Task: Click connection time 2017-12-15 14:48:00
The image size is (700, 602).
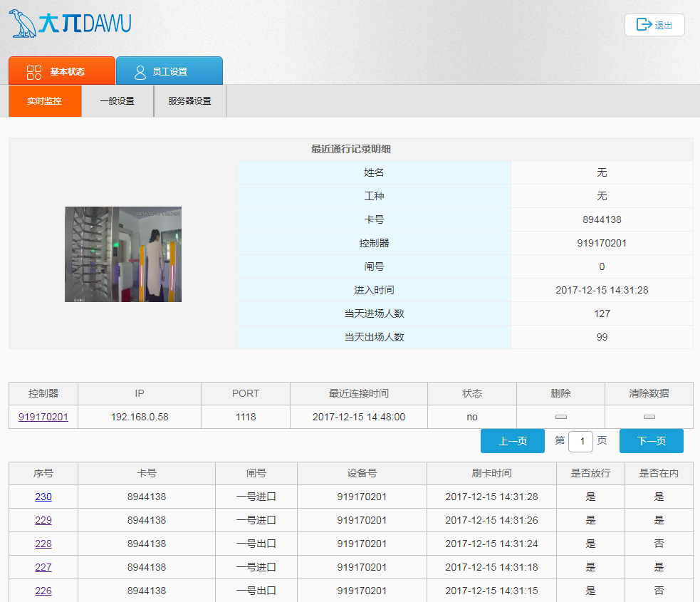Action: point(359,417)
